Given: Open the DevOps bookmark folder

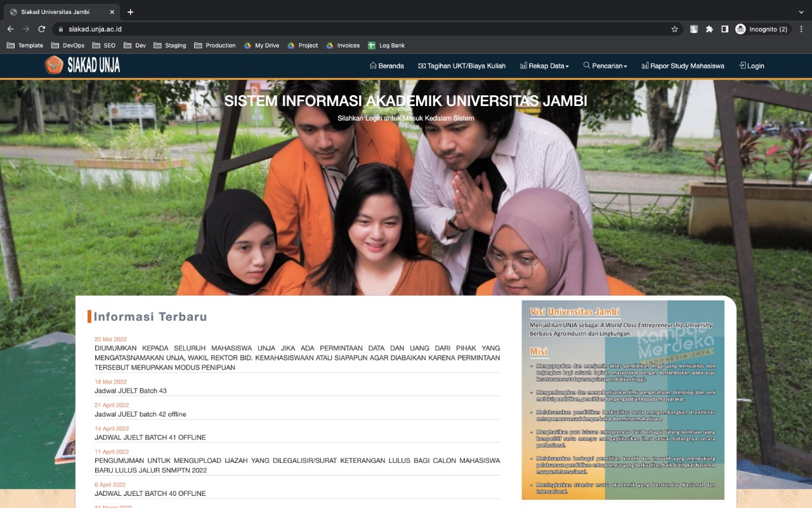Looking at the screenshot, I should point(67,46).
